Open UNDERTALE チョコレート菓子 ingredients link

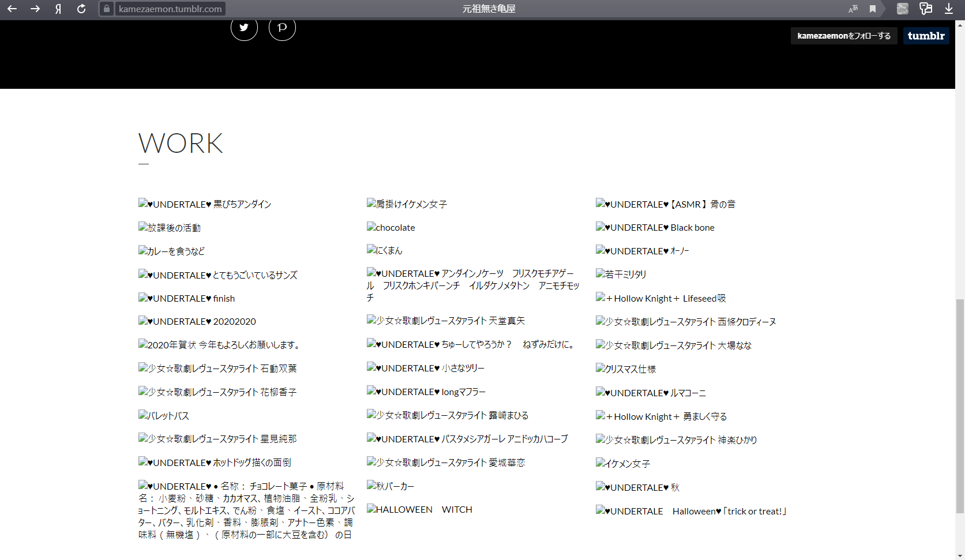tap(246, 510)
